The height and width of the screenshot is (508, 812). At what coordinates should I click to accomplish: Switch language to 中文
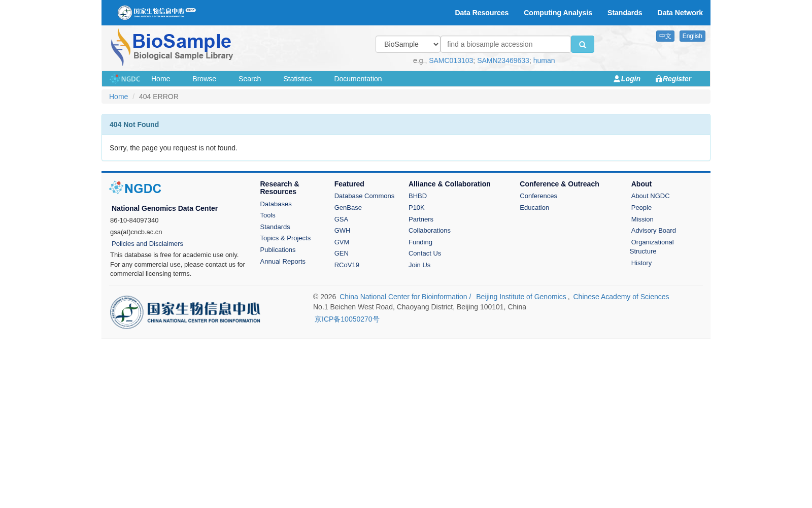click(x=665, y=36)
